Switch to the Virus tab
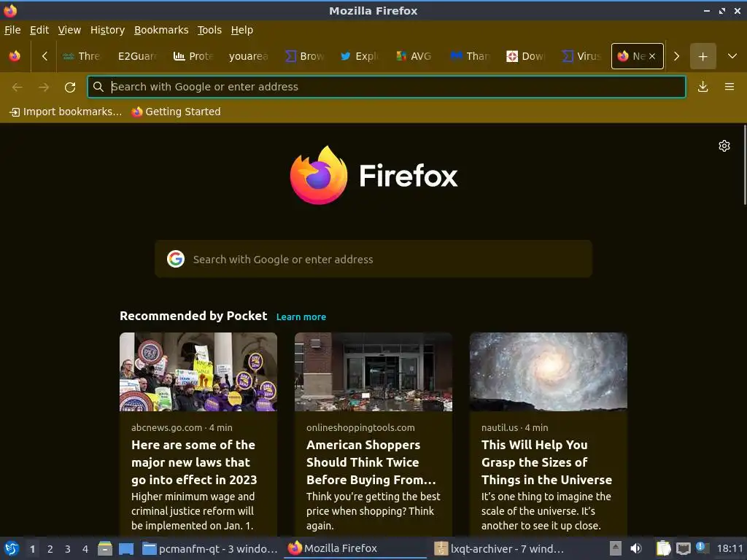The height and width of the screenshot is (560, 747). (x=581, y=56)
